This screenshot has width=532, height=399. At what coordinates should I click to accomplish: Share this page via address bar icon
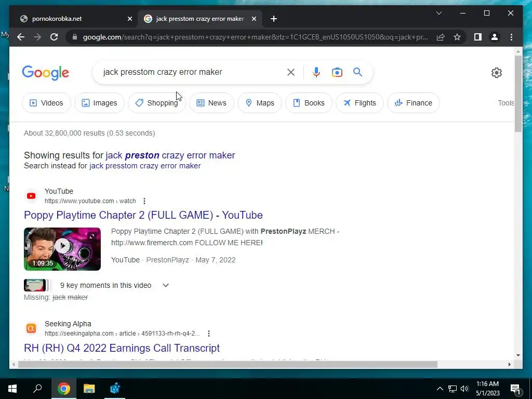pos(441,37)
